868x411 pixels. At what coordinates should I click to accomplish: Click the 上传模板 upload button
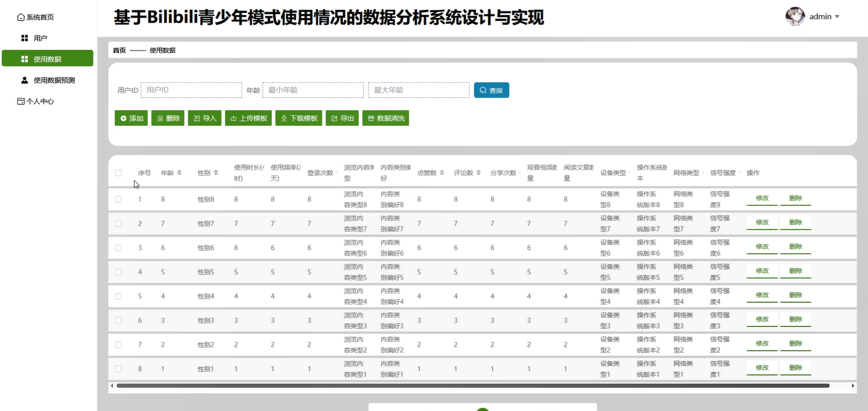(x=248, y=118)
